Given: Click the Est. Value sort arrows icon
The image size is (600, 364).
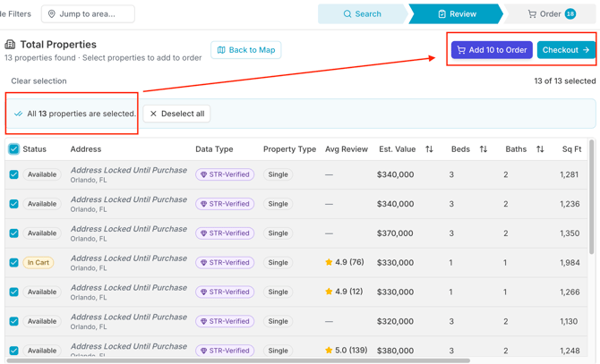Looking at the screenshot, I should click(x=429, y=149).
